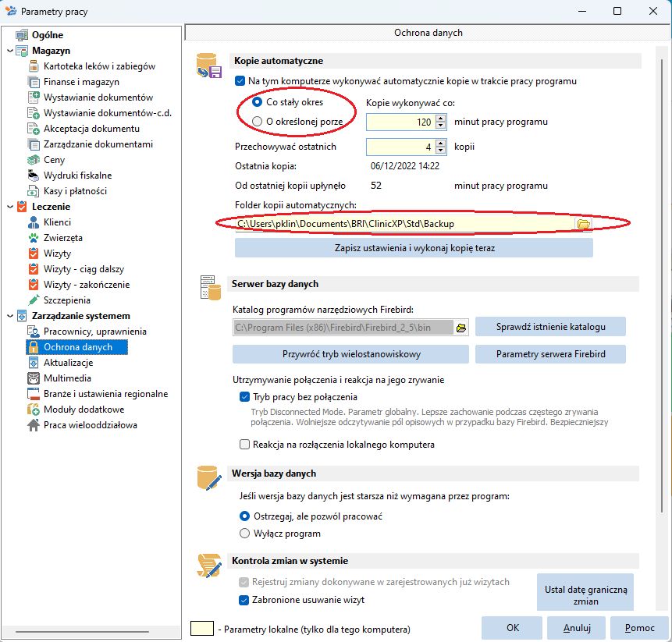The height and width of the screenshot is (642, 672).
Task: Browse for the automatic backup folder
Action: pyautogui.click(x=583, y=224)
